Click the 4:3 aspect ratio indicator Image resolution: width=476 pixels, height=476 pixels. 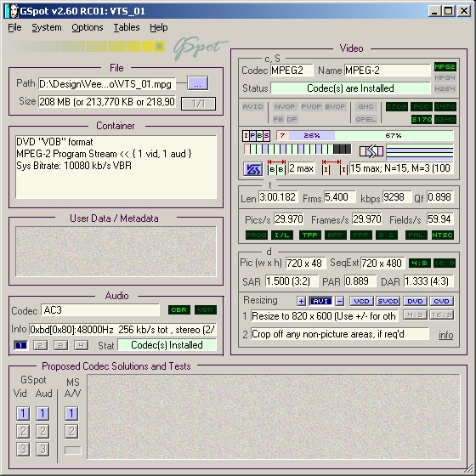(420, 263)
